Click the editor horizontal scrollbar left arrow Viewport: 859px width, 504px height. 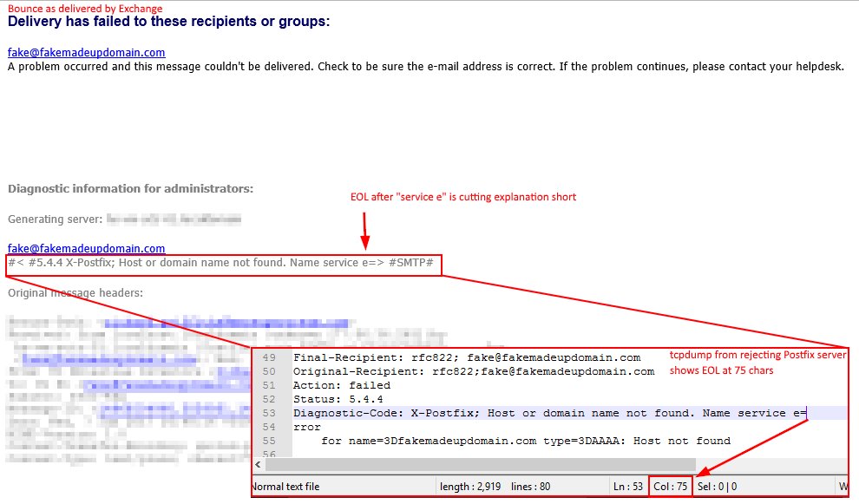tap(259, 465)
